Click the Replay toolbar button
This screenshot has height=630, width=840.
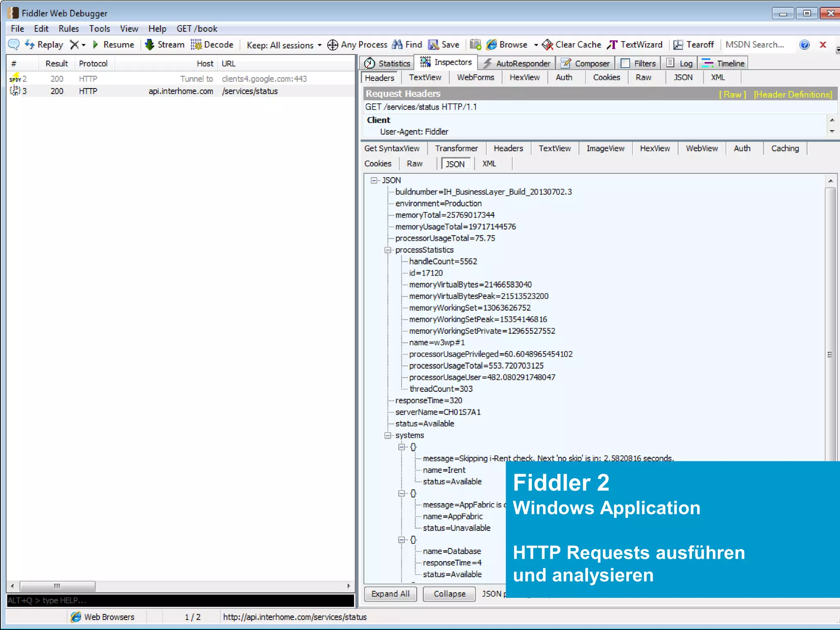coord(44,44)
